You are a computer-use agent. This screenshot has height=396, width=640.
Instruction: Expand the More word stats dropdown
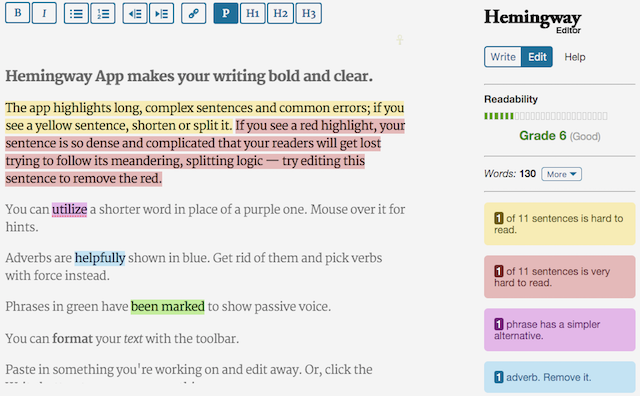coord(561,174)
